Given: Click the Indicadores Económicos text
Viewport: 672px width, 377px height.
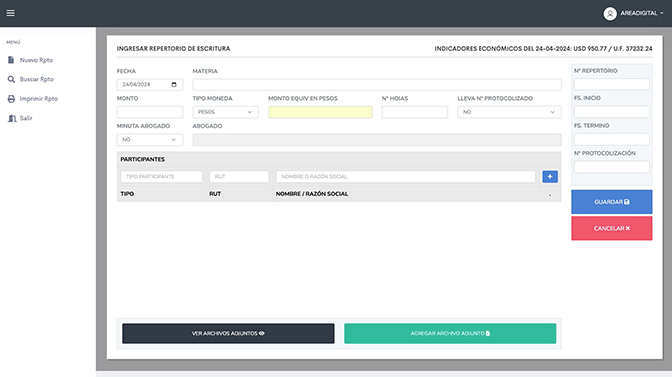Looking at the screenshot, I should click(543, 48).
